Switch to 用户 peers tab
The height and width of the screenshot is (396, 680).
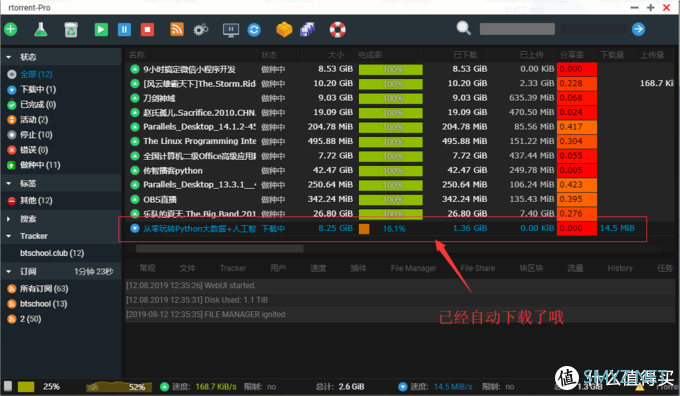[x=278, y=268]
